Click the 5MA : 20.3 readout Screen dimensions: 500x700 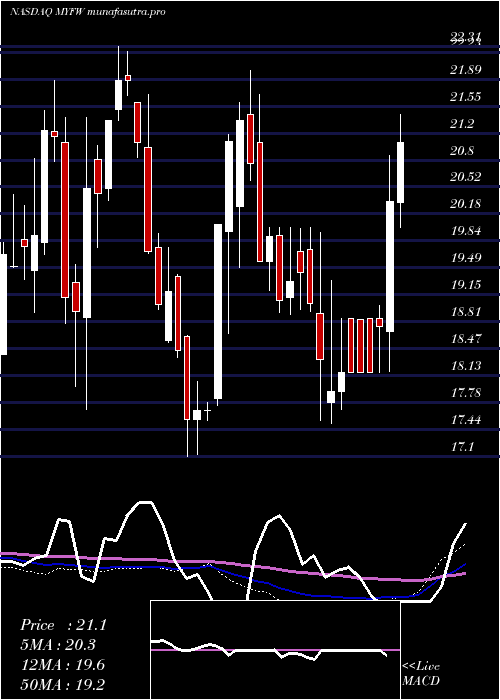[x=58, y=645]
